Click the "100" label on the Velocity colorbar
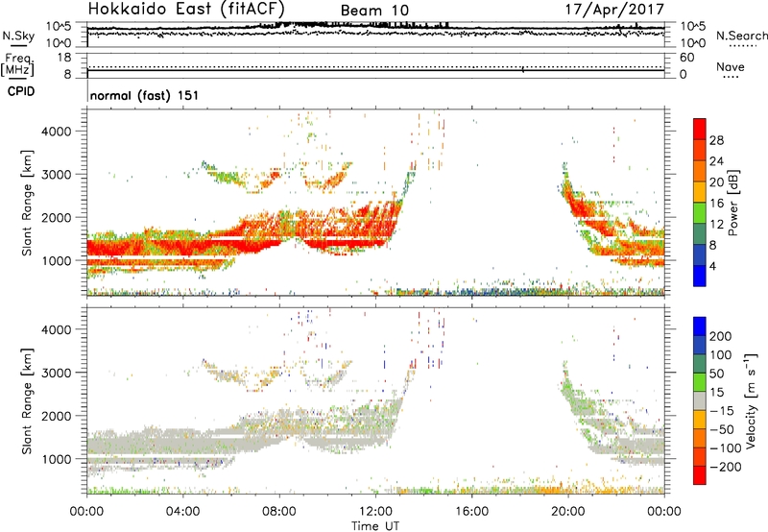 pos(721,354)
